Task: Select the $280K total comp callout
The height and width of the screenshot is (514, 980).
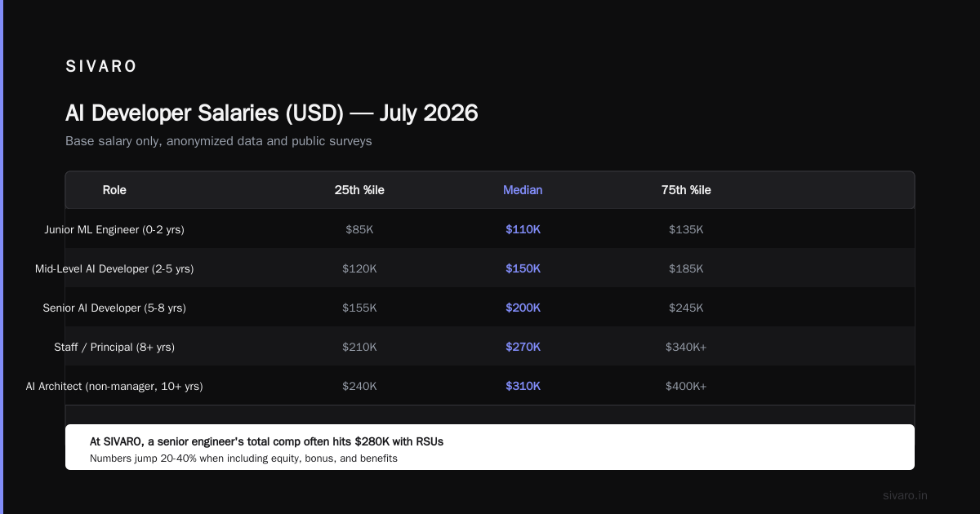Action: pos(266,441)
